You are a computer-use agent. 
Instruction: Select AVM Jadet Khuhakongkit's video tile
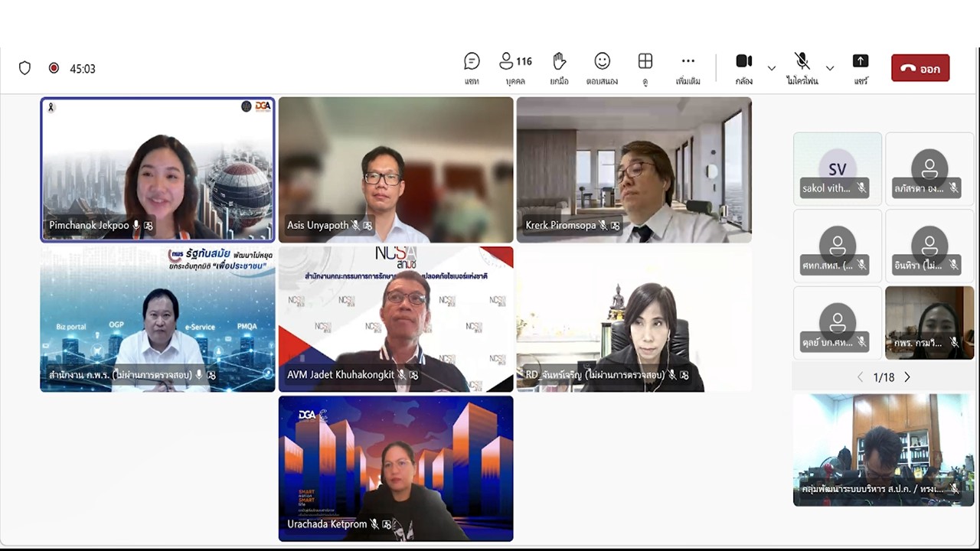click(396, 318)
